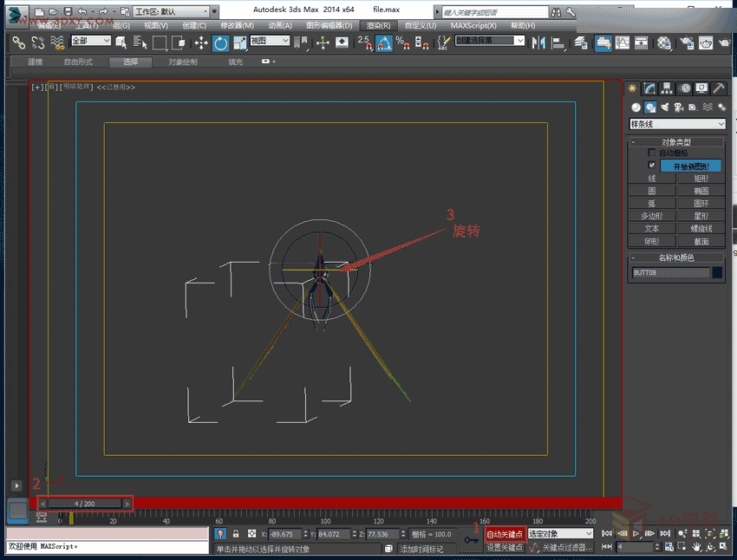Click the 设置关键点 button
The width and height of the screenshot is (737, 560).
pos(505,547)
